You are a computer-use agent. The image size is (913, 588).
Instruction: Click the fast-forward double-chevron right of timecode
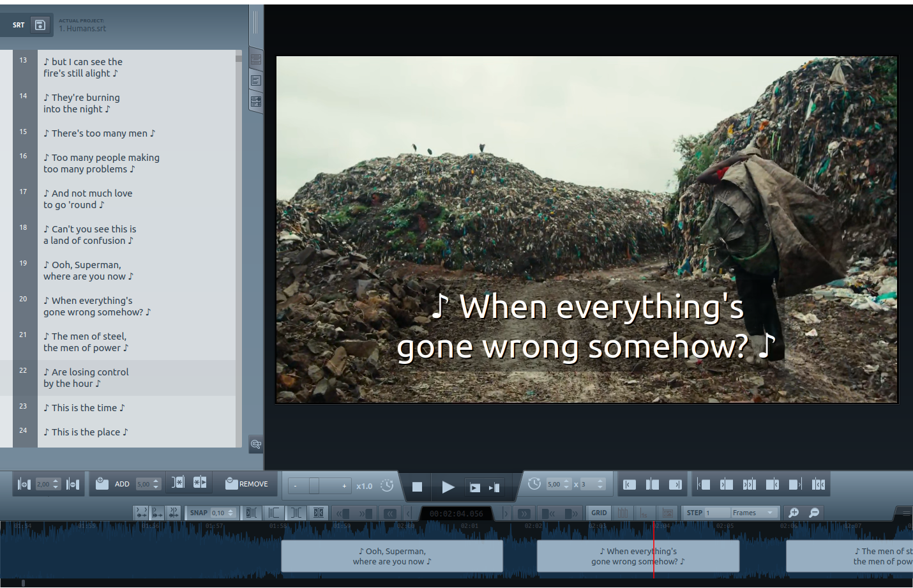click(x=524, y=513)
